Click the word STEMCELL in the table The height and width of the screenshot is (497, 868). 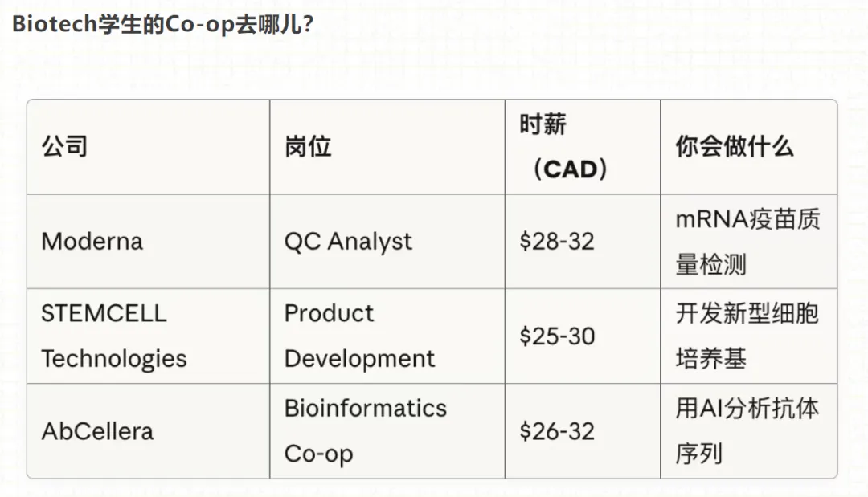(x=104, y=313)
